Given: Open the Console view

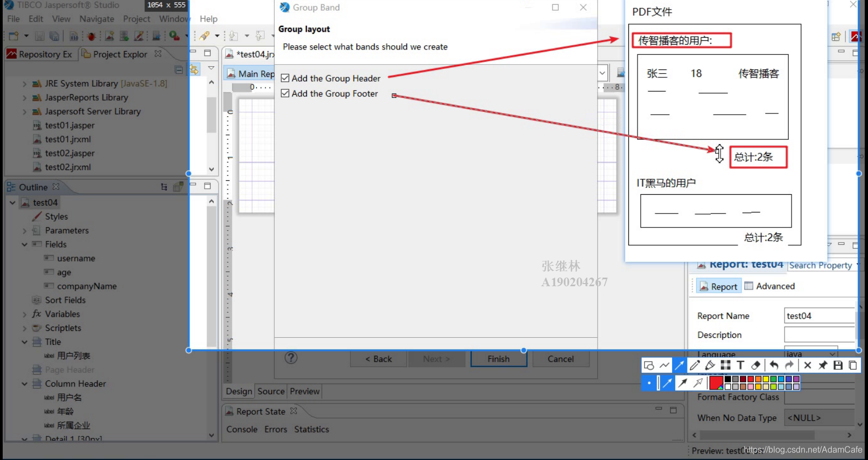Looking at the screenshot, I should (242, 429).
